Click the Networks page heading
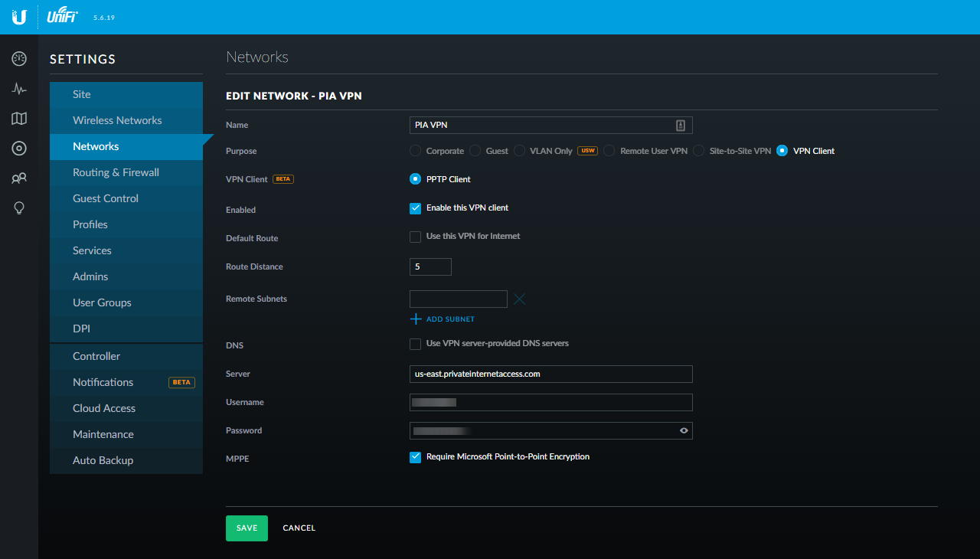The image size is (980, 559). point(257,57)
